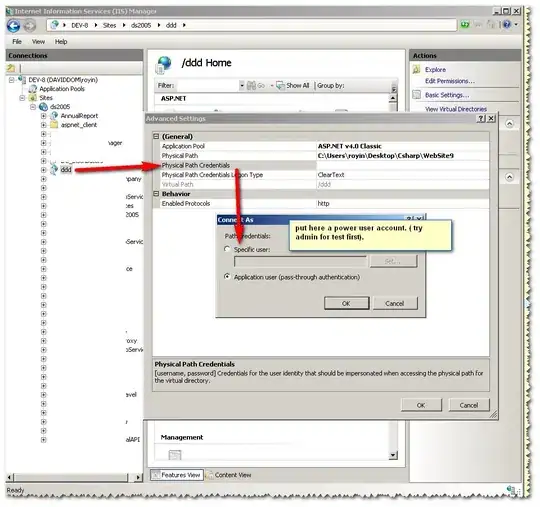
Task: Open Basic Settings link
Action: coord(447,95)
